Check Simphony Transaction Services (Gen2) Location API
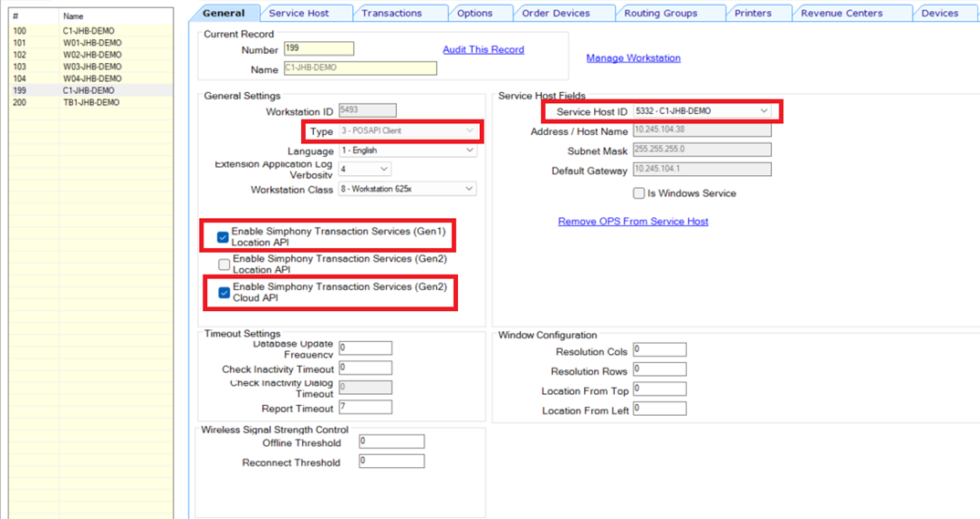Viewport: 980px width, 519px height. pos(224,265)
